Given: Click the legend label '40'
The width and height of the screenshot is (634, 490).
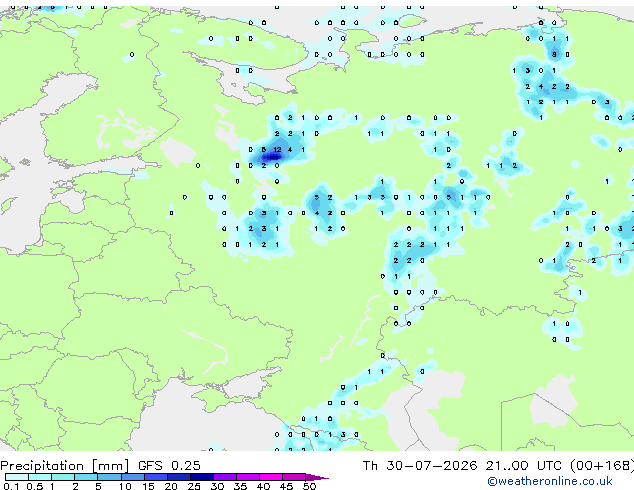Looking at the screenshot, I should [263, 486].
